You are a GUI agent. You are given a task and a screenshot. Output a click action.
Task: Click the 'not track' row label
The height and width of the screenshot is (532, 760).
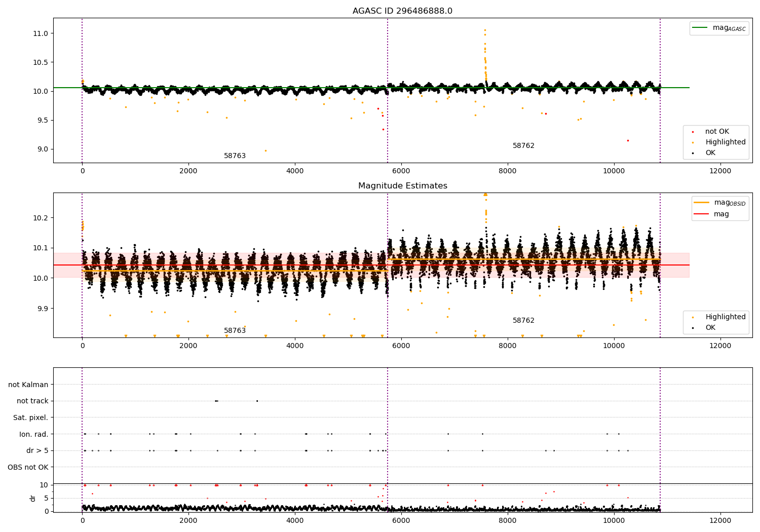pos(32,401)
